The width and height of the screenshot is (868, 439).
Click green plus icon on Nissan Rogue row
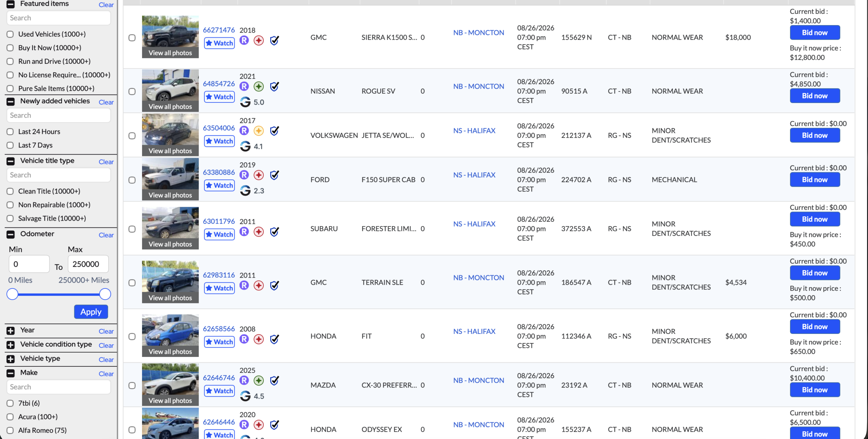pos(259,86)
